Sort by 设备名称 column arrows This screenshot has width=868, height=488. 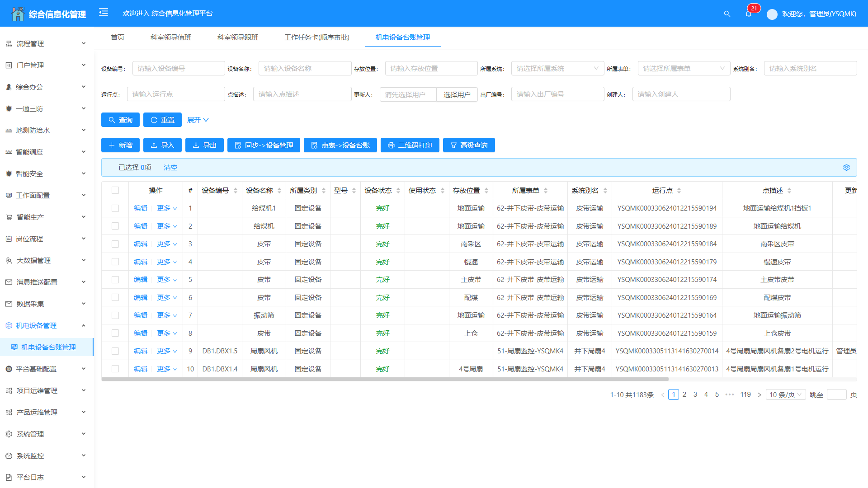pyautogui.click(x=279, y=191)
